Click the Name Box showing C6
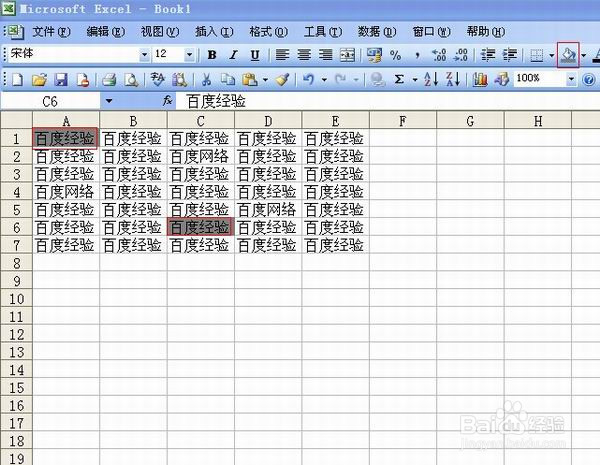600x465 pixels. click(x=50, y=101)
